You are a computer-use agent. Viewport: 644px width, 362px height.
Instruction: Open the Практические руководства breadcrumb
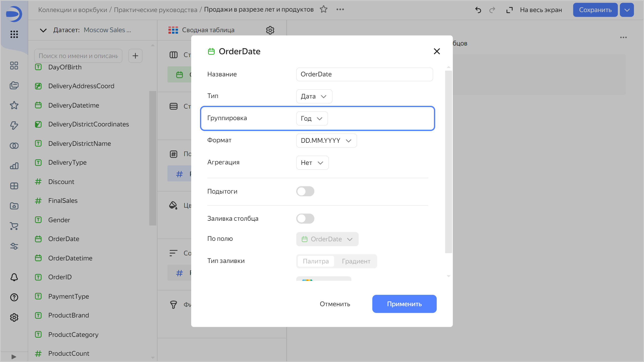155,10
